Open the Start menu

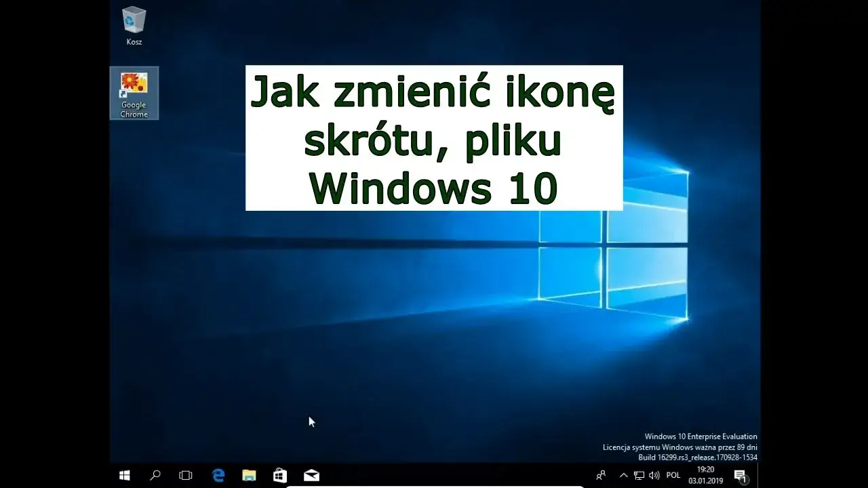(x=124, y=475)
